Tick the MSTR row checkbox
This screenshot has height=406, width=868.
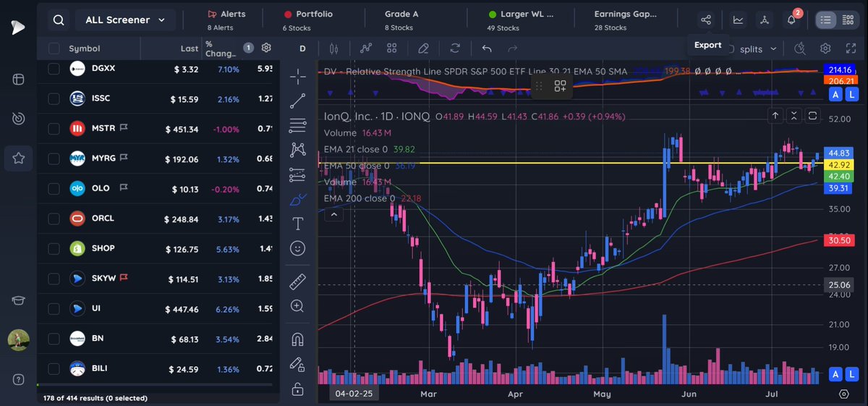coord(54,129)
